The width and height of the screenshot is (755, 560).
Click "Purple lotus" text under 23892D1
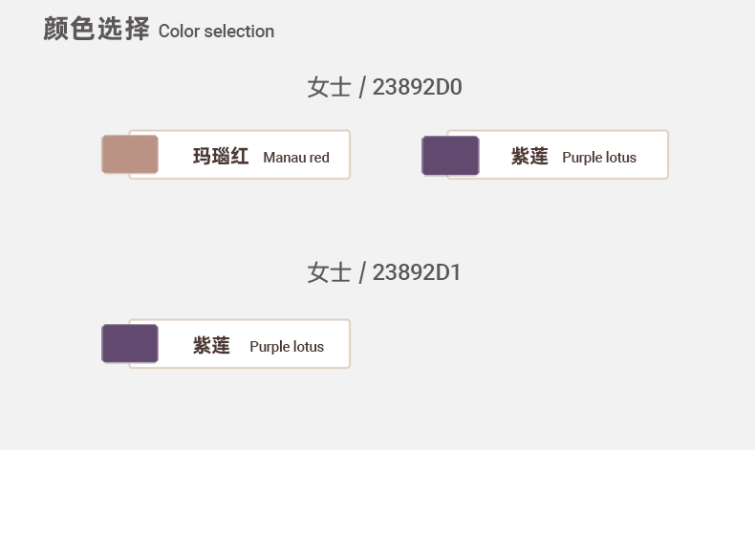click(287, 347)
